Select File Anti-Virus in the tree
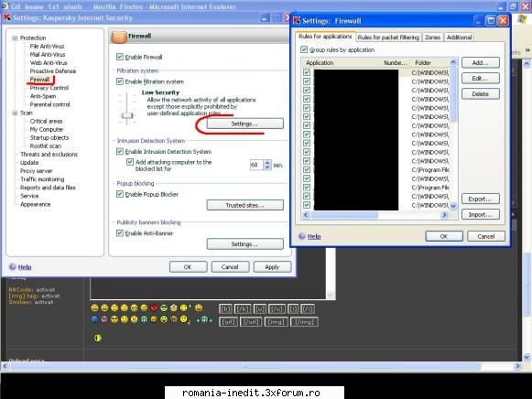532x399 pixels. (x=47, y=46)
